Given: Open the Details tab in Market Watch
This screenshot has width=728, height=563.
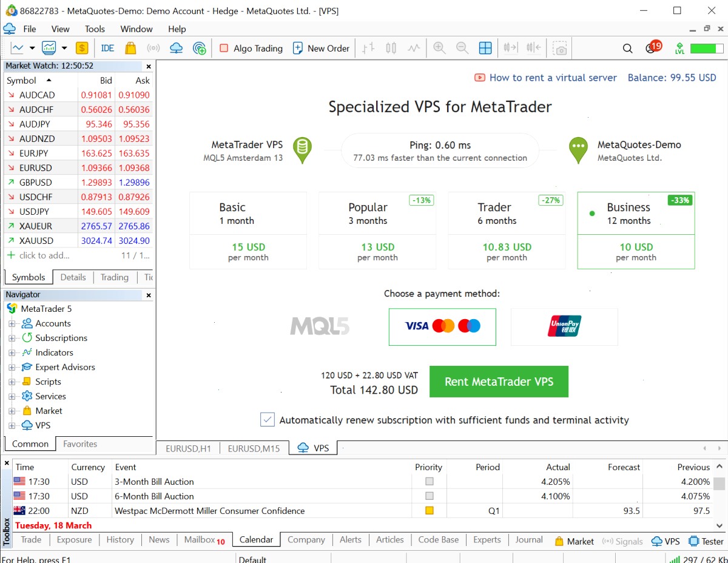Looking at the screenshot, I should point(73,277).
